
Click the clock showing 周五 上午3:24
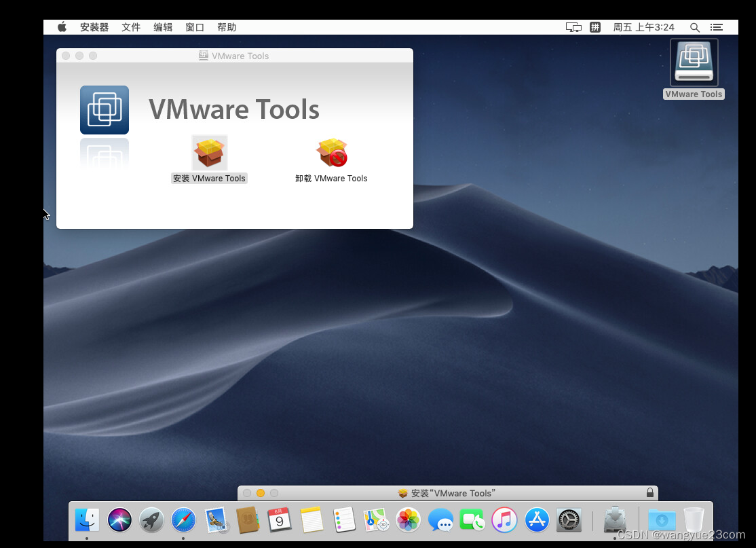tap(643, 27)
